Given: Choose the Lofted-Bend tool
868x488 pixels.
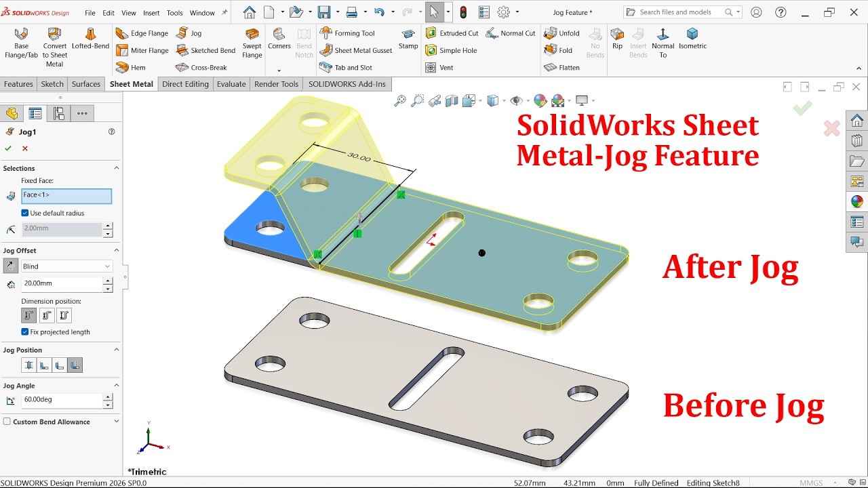Looking at the screenshot, I should tap(90, 38).
